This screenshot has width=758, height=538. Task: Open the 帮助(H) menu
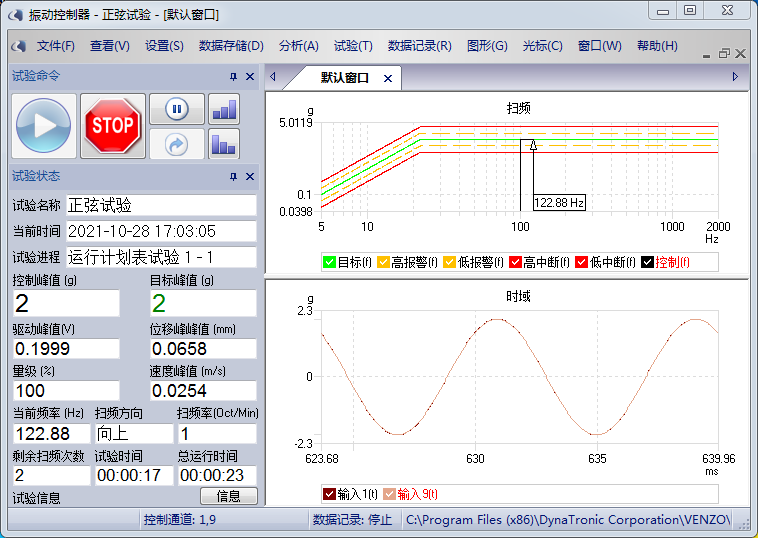657,46
